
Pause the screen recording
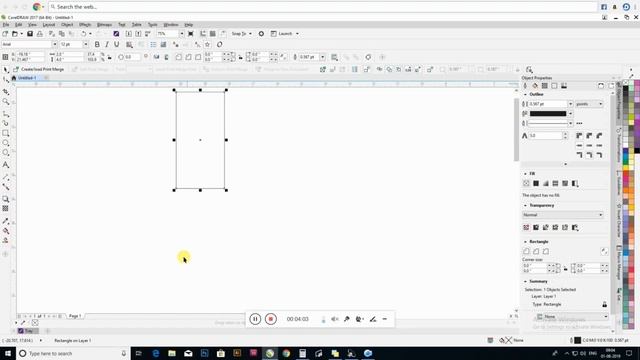[255, 319]
